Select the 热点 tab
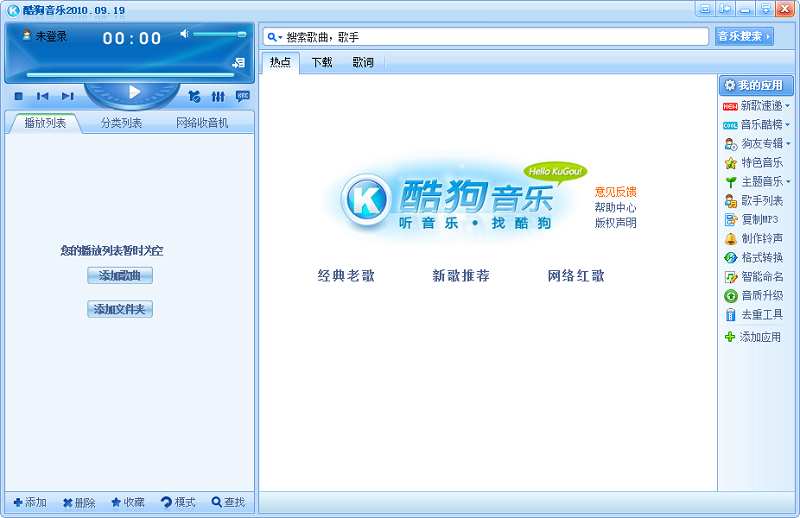 point(280,62)
